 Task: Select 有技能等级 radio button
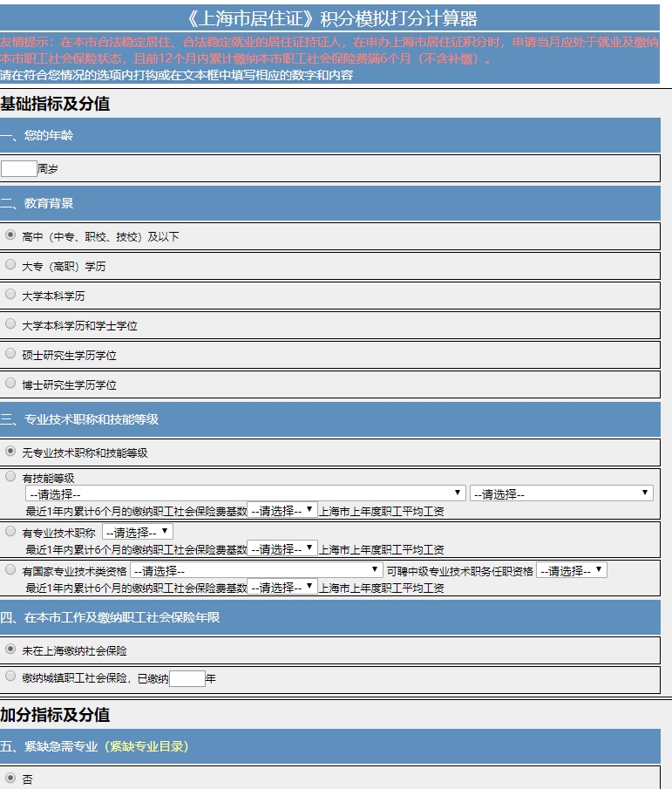[x=10, y=477]
